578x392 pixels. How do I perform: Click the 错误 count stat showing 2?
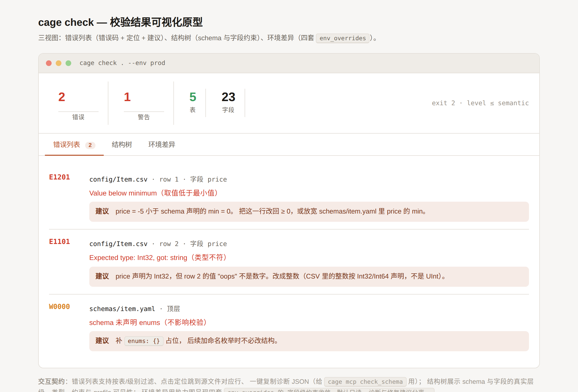(x=78, y=103)
